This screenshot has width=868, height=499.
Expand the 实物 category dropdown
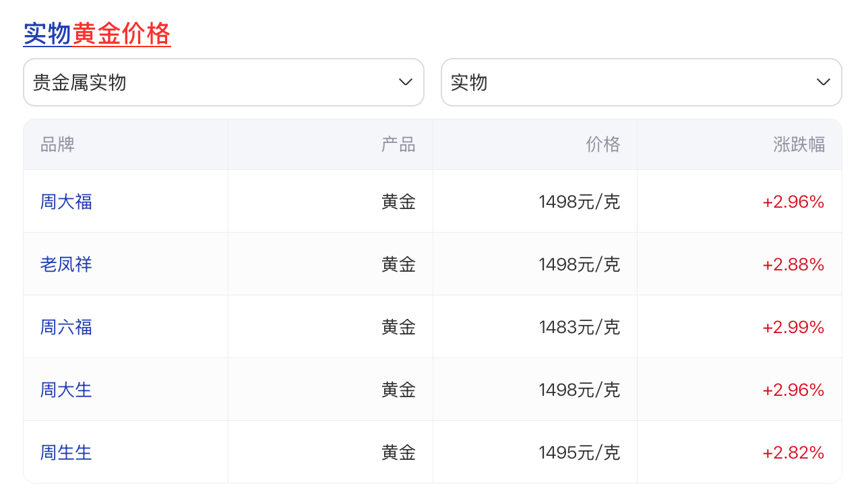(x=641, y=82)
